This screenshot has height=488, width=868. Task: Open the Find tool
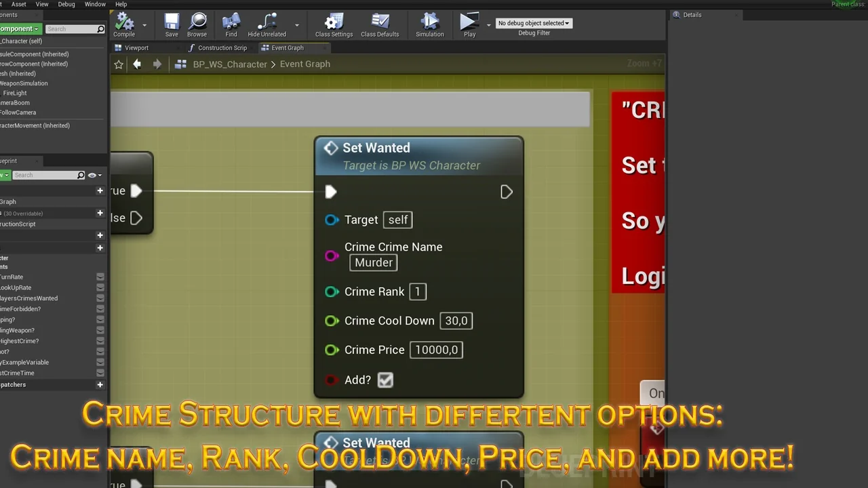[231, 25]
